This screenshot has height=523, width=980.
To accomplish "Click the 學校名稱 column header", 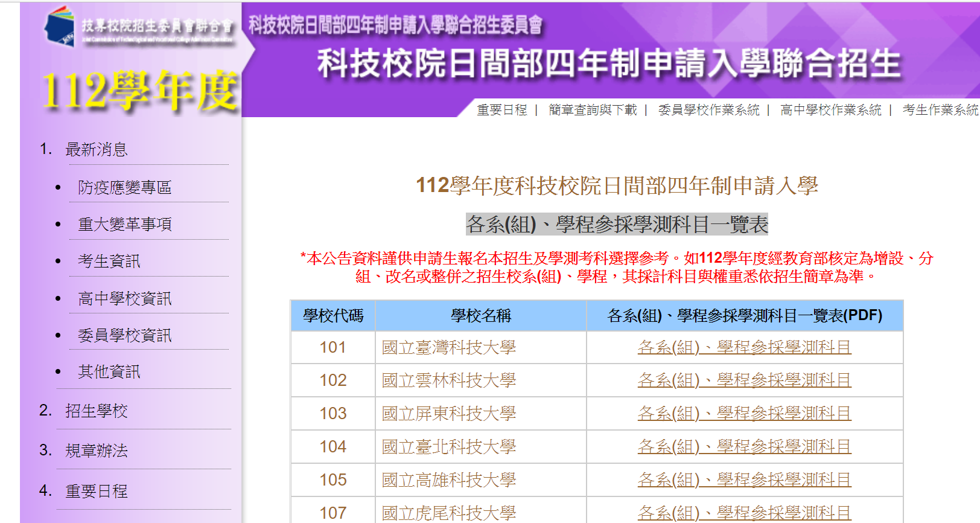I will click(481, 315).
